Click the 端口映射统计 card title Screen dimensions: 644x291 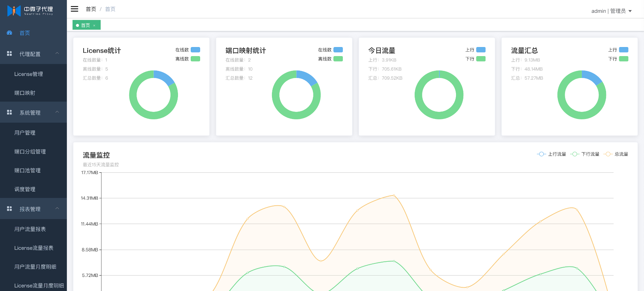point(246,50)
